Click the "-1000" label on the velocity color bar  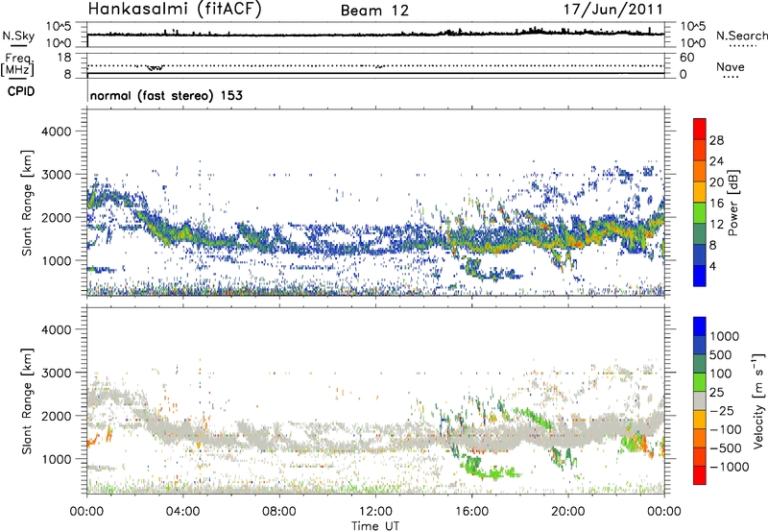[x=730, y=467]
